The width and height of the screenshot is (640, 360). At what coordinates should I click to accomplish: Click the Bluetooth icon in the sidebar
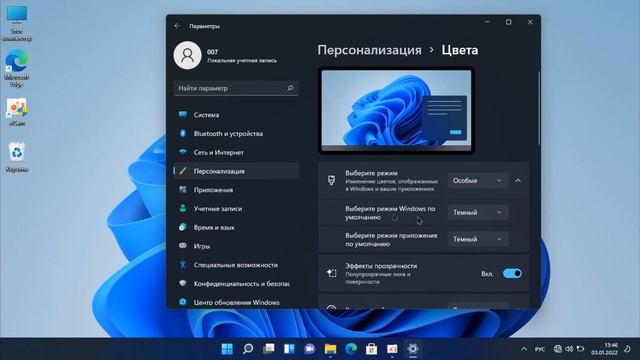click(x=183, y=133)
